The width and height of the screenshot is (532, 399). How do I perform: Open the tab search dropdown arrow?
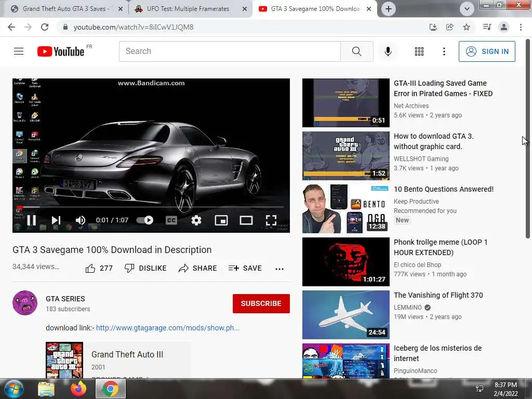(x=467, y=9)
